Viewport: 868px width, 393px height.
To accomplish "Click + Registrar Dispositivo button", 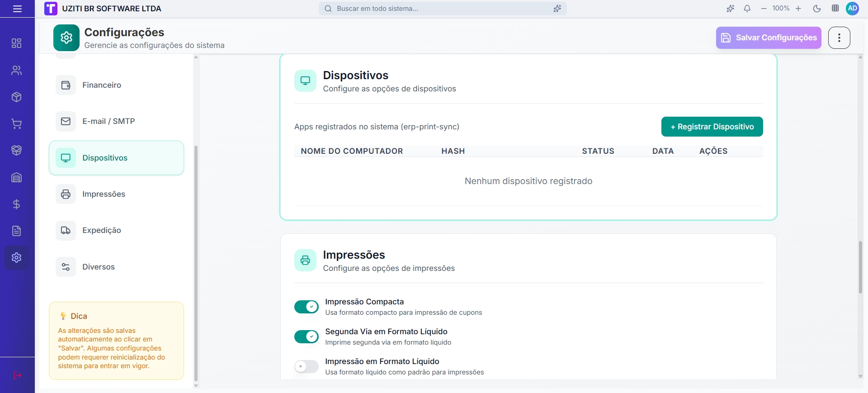I will pos(712,127).
